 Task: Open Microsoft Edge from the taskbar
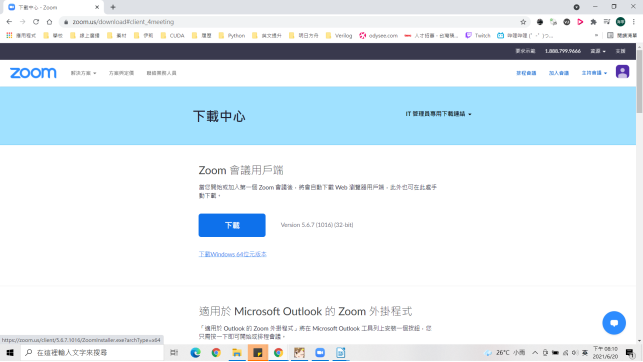(x=196, y=353)
